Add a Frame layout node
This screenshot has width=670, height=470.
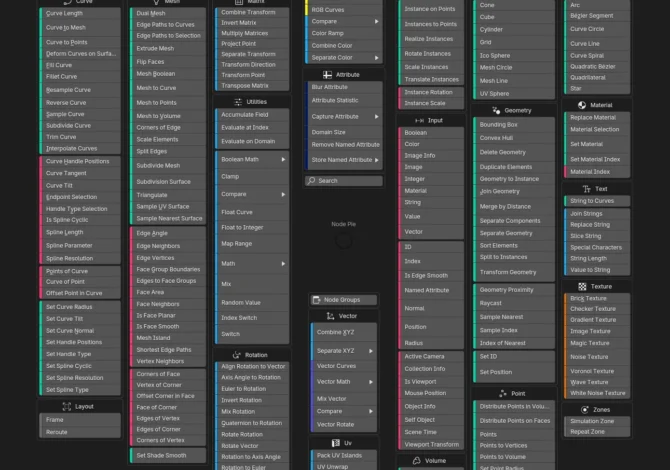(x=80, y=420)
